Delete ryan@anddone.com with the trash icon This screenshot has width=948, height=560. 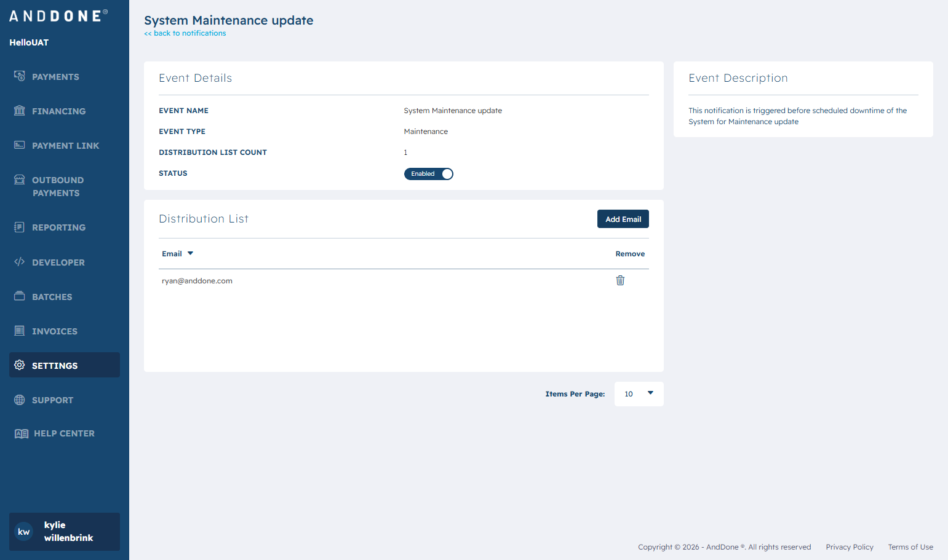coord(620,280)
